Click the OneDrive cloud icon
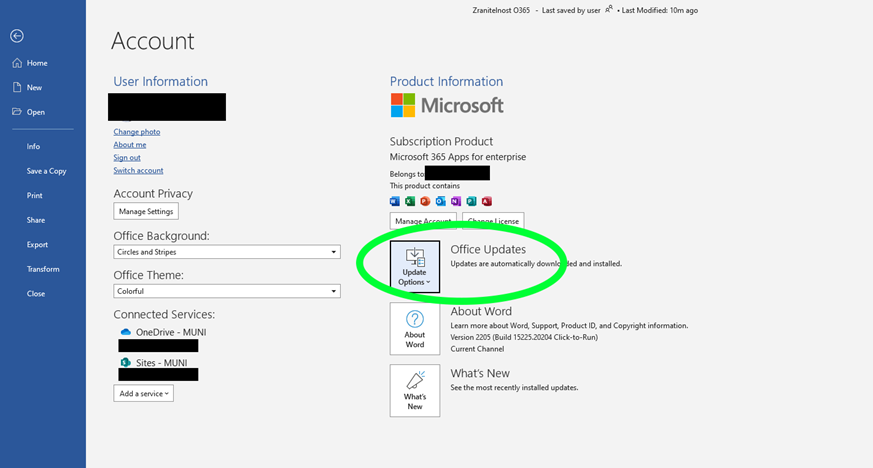The width and height of the screenshot is (873, 468). [125, 332]
